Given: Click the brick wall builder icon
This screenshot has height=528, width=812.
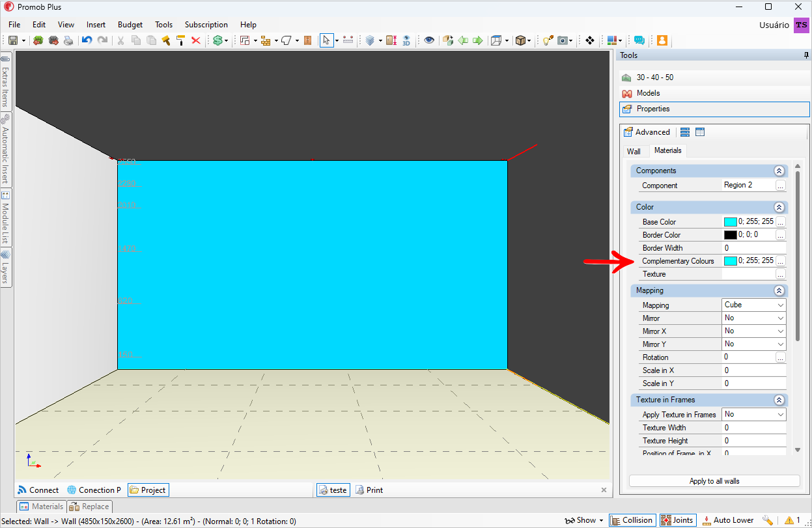Looking at the screenshot, I should pyautogui.click(x=265, y=40).
